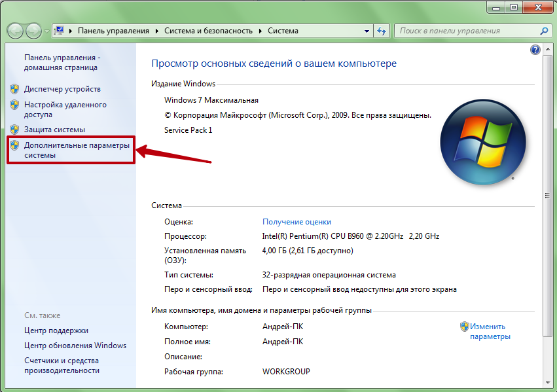The height and width of the screenshot is (392, 557).
Task: Open the address bar history dropdown
Action: click(x=367, y=31)
